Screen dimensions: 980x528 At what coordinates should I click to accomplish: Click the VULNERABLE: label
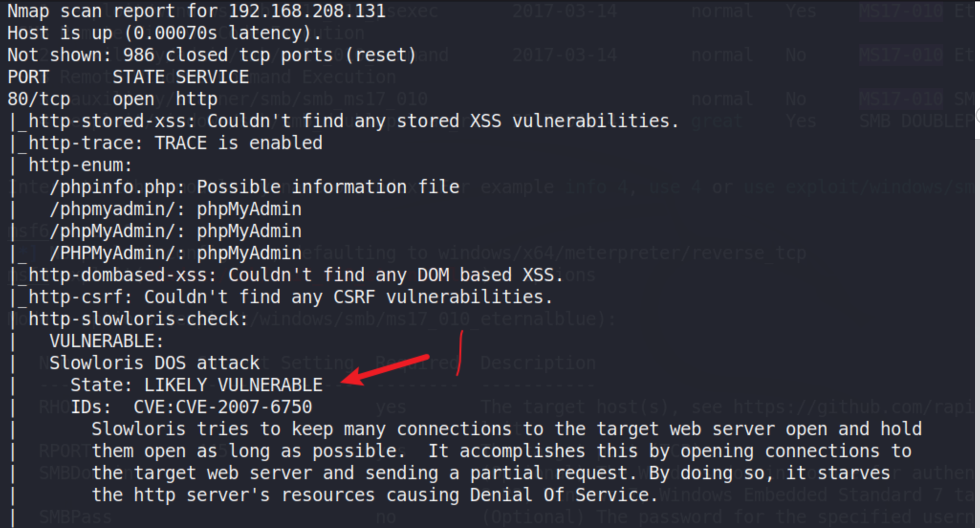(x=107, y=341)
